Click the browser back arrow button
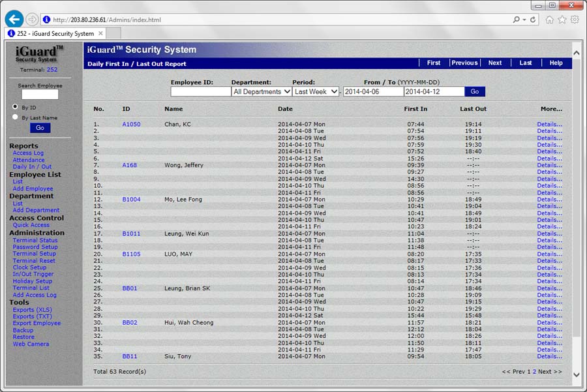This screenshot has height=392, width=587. (14, 19)
